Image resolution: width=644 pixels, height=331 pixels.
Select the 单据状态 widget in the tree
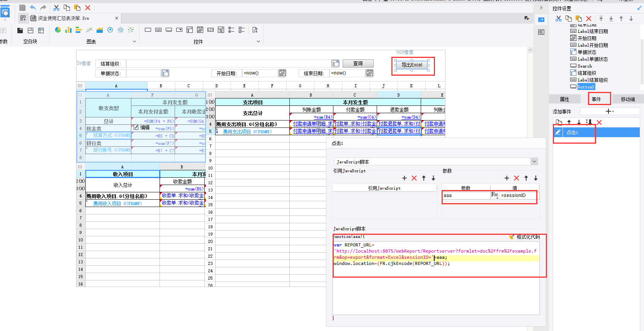(x=587, y=52)
